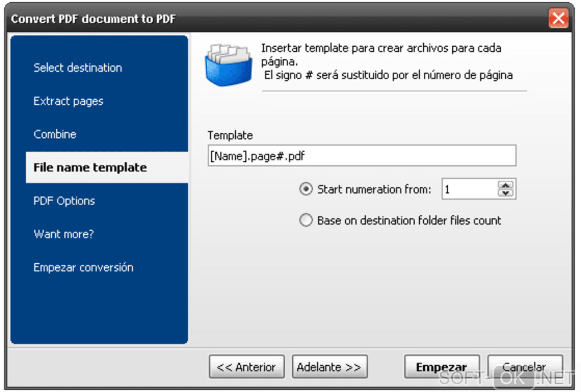The width and height of the screenshot is (581, 392).
Task: Increase the start numeration value
Action: [x=505, y=185]
